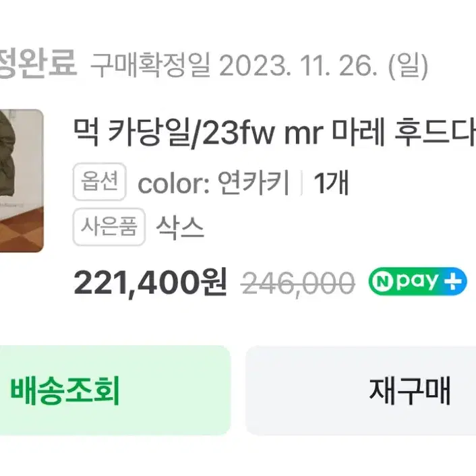Screen dimensions: 476x476
Task: Click the 사은품 free gift badge
Action: pyautogui.click(x=109, y=227)
